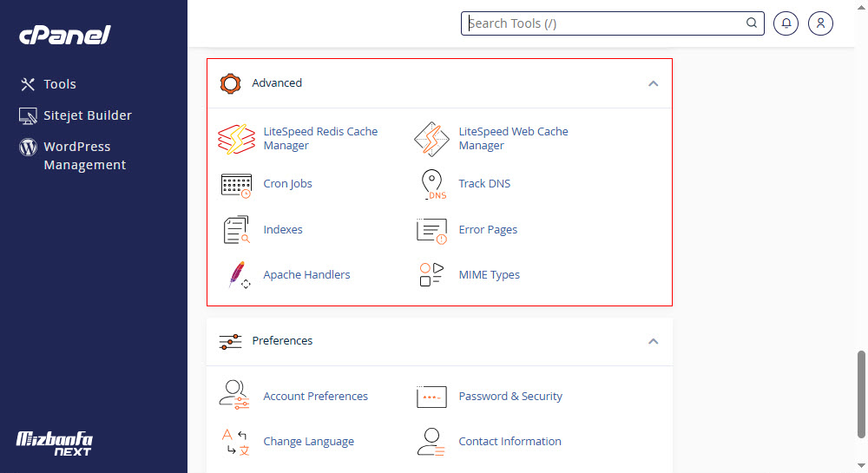Click the Preferences sliders icon
The image size is (868, 473).
pyautogui.click(x=230, y=341)
